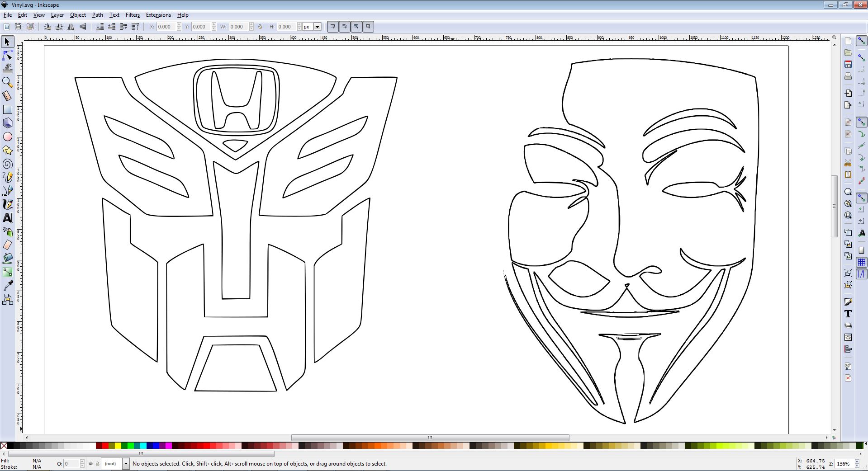Open the Extensions menu
This screenshot has width=868, height=471.
coord(158,15)
